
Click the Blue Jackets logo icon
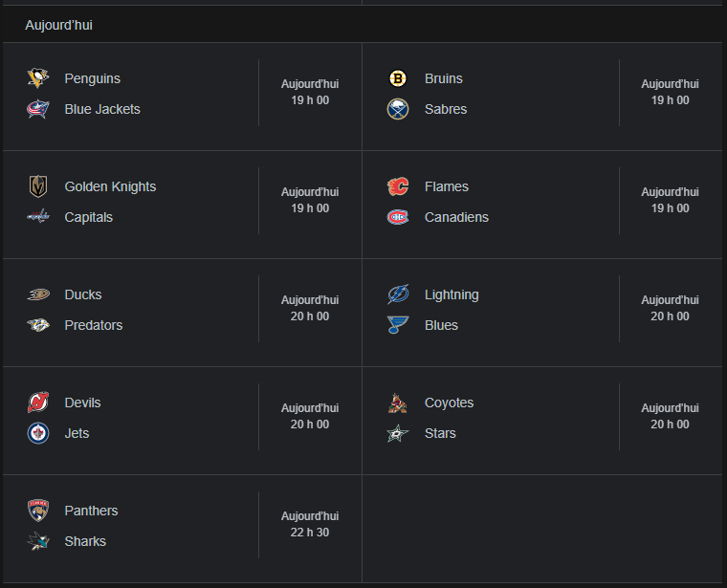(38, 109)
